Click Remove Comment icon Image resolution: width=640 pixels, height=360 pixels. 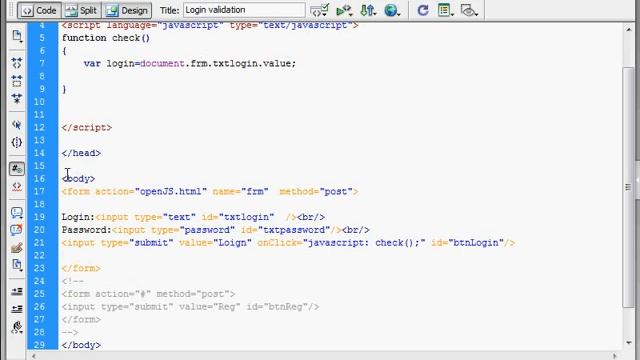[17, 230]
